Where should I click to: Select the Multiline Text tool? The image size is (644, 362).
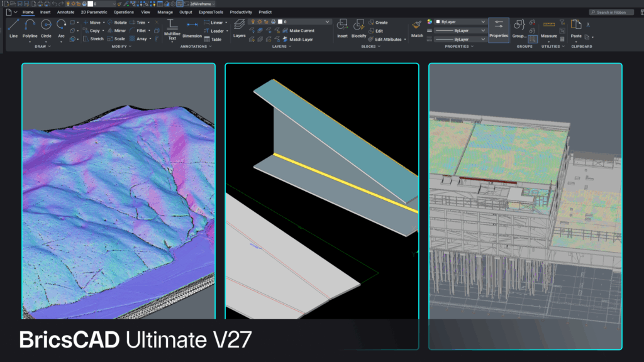click(x=172, y=30)
